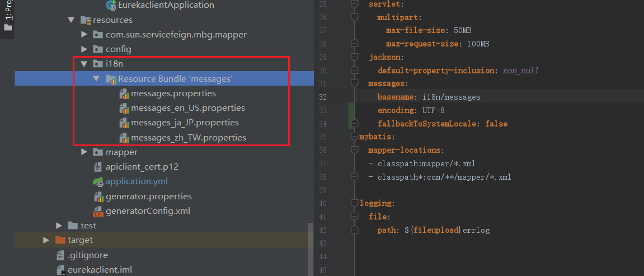This screenshot has height=276, width=644.
Task: Select the eurekaclient.iml file
Action: pos(100,270)
